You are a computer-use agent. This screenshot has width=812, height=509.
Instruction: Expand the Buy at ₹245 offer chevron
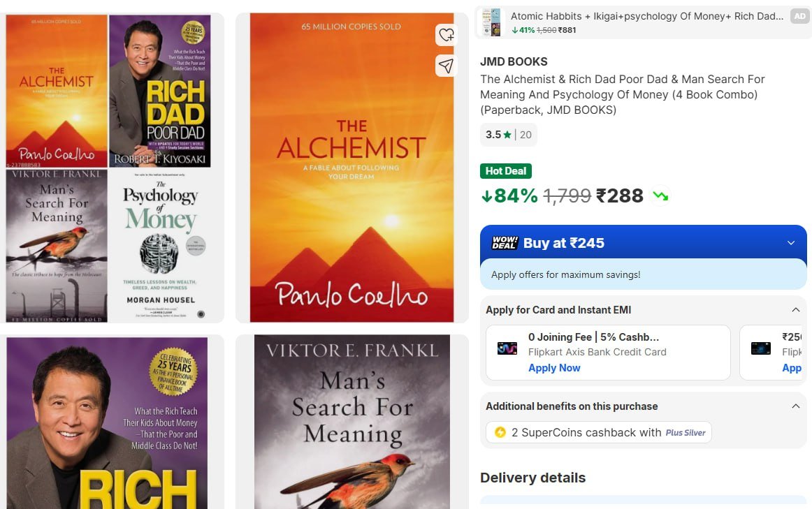791,242
